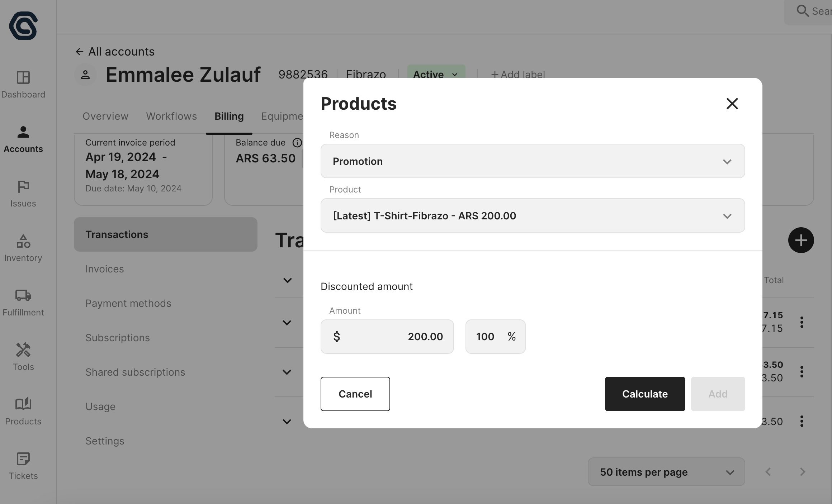The image size is (832, 504).
Task: Go back to All accounts
Action: (115, 52)
